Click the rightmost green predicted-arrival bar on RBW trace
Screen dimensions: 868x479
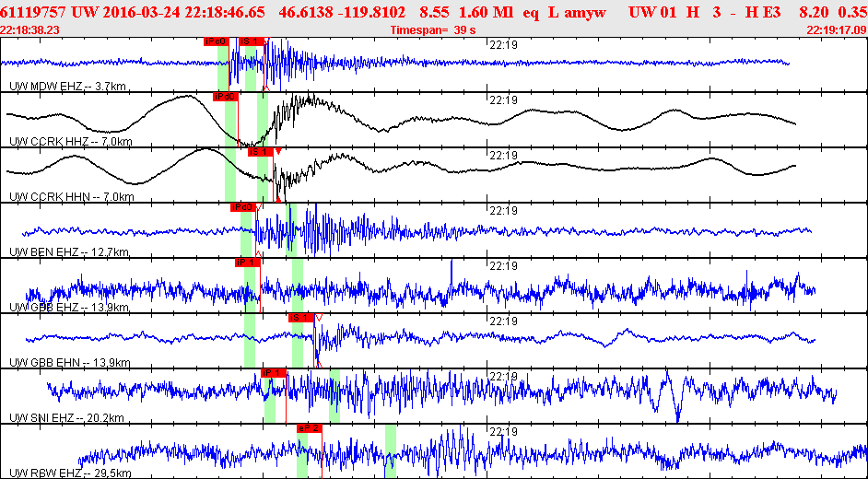[391, 451]
